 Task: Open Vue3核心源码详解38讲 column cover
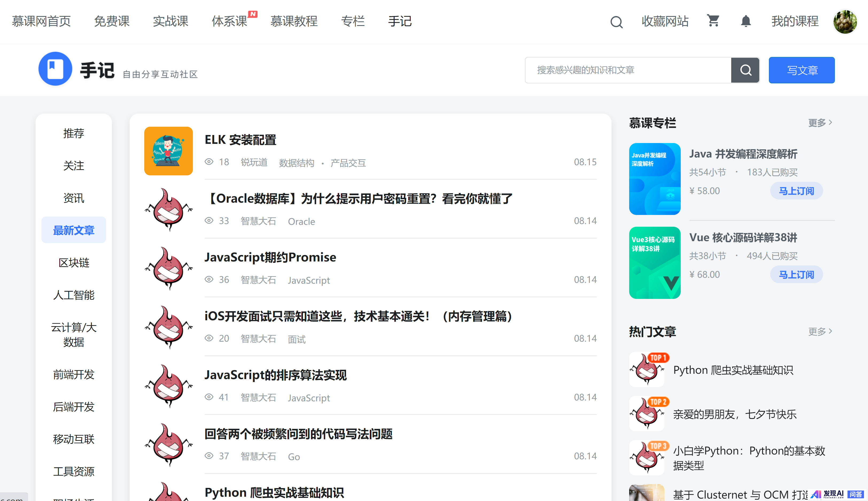[x=655, y=263]
